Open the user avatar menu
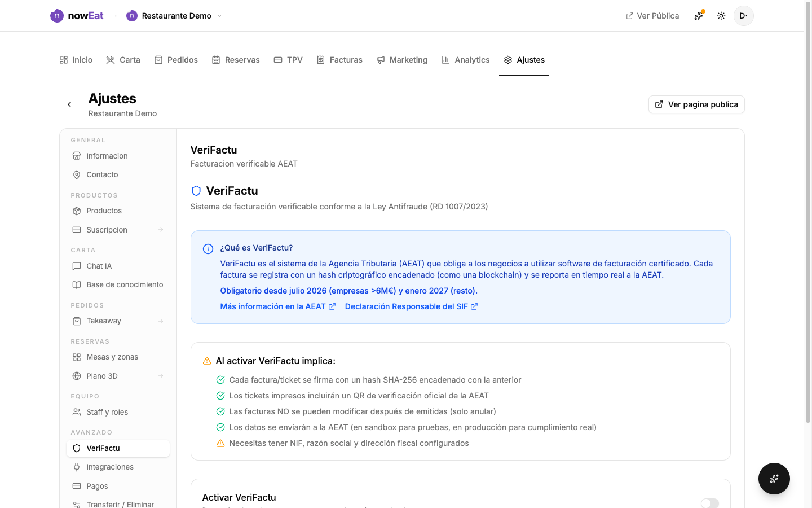 click(x=744, y=16)
